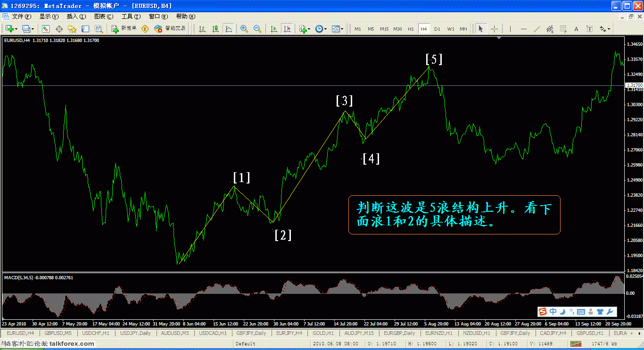Image resolution: width=644 pixels, height=350 pixels.
Task: Switch chart to candlestick mode
Action: (215, 29)
